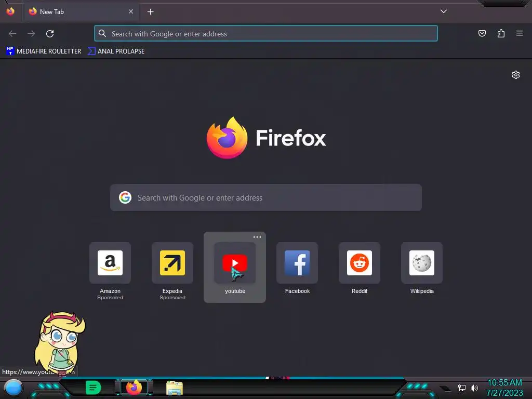Go back with the back arrow
The width and height of the screenshot is (532, 399).
click(x=12, y=34)
